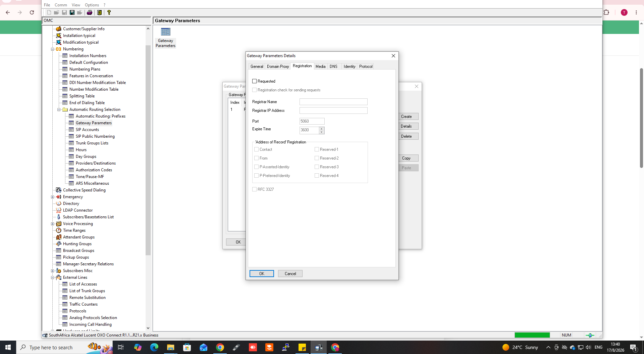Click the Subscribers Misc icon
This screenshot has width=644, height=354.
click(59, 271)
